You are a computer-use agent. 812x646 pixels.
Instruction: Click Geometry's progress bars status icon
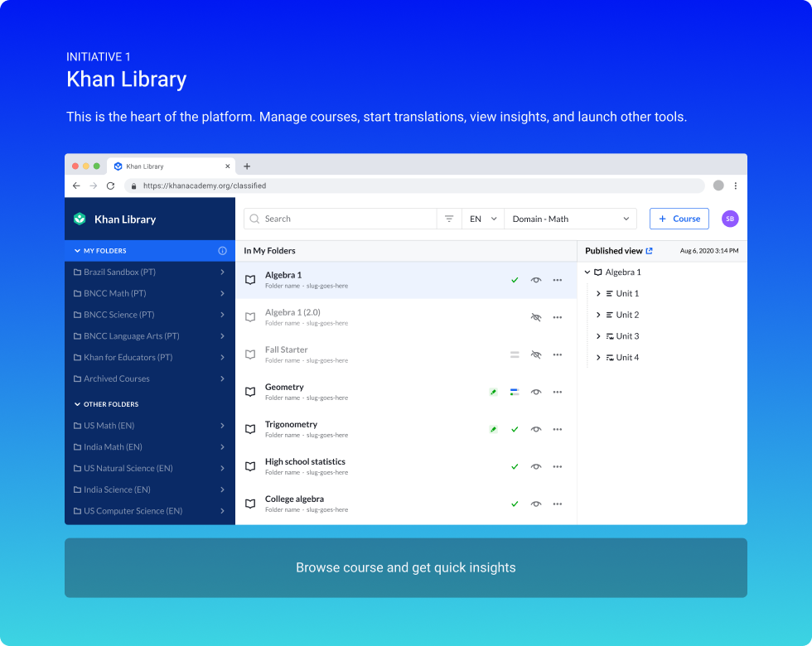(x=515, y=392)
